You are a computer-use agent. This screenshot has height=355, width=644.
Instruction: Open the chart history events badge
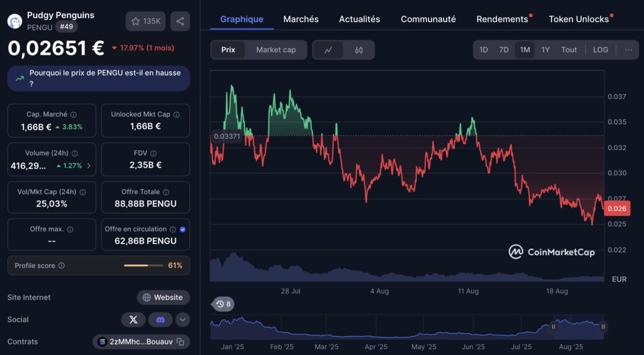pyautogui.click(x=223, y=304)
